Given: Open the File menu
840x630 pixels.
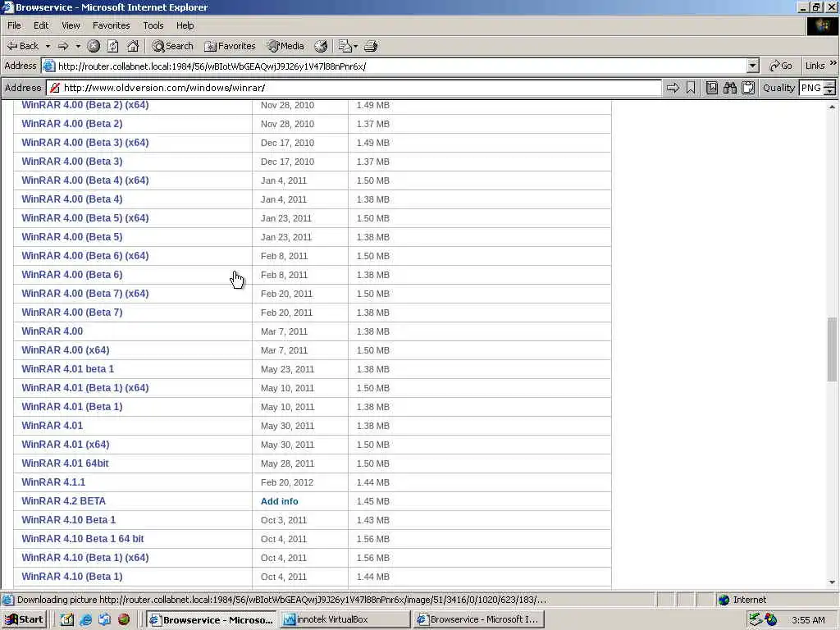Looking at the screenshot, I should 14,25.
